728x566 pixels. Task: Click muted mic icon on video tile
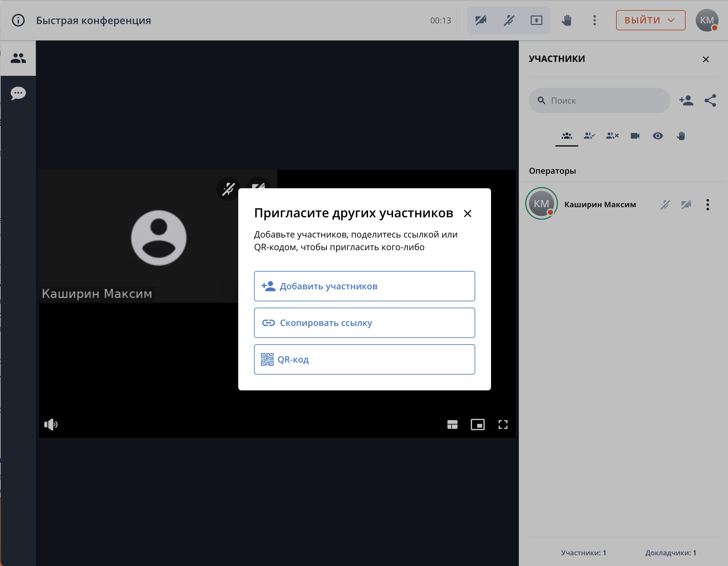[228, 189]
